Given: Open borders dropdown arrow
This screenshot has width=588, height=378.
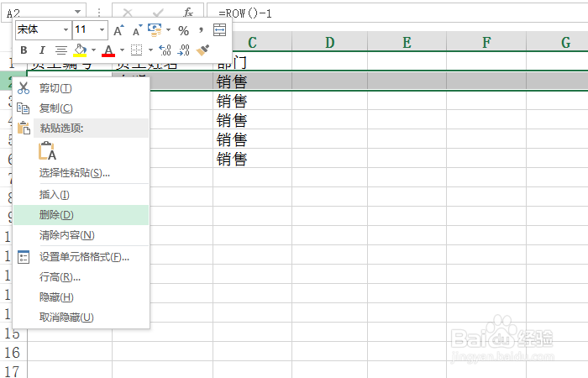Looking at the screenshot, I should click(150, 50).
